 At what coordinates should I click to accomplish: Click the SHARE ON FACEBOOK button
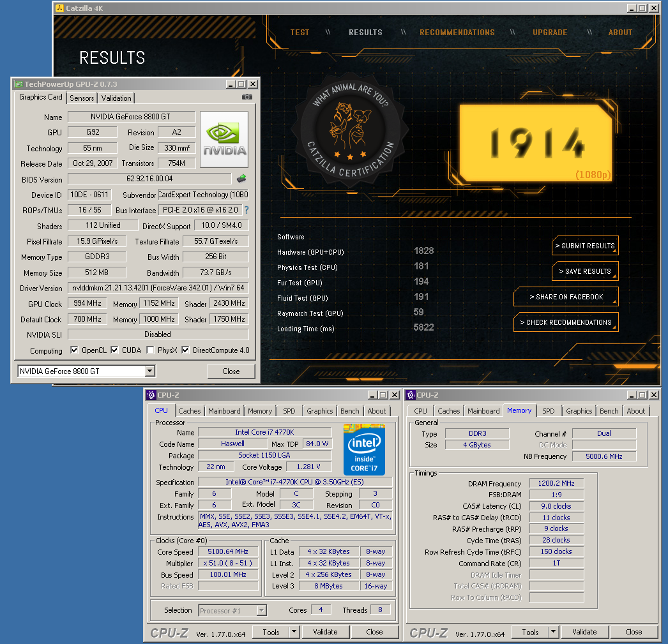tap(566, 297)
